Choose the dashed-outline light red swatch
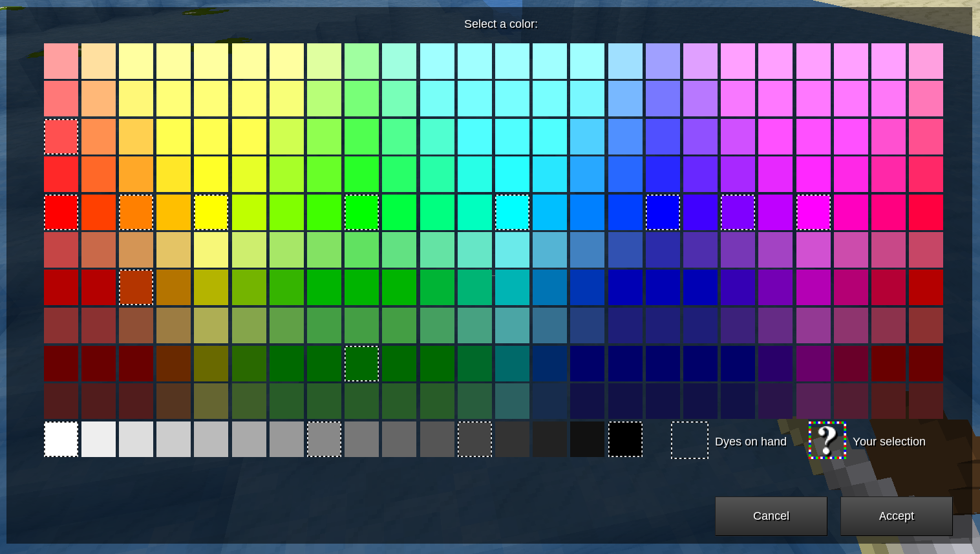980x554 pixels. pos(61,136)
